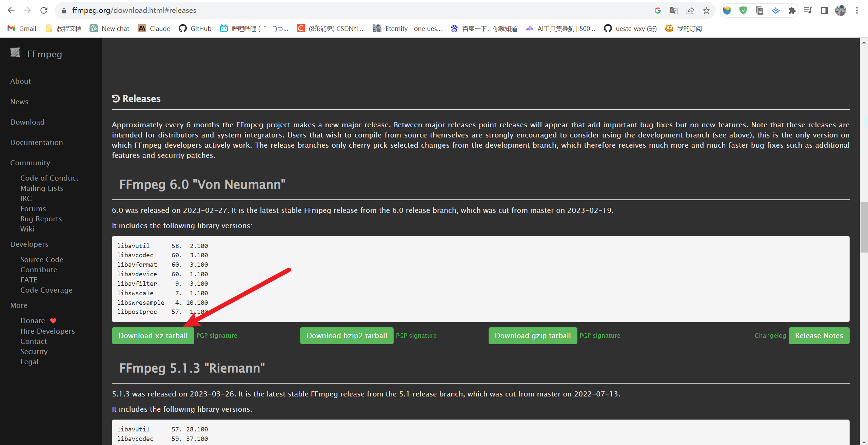Click the bookmark star icon in address bar
Image resolution: width=868 pixels, height=445 pixels.
[706, 11]
